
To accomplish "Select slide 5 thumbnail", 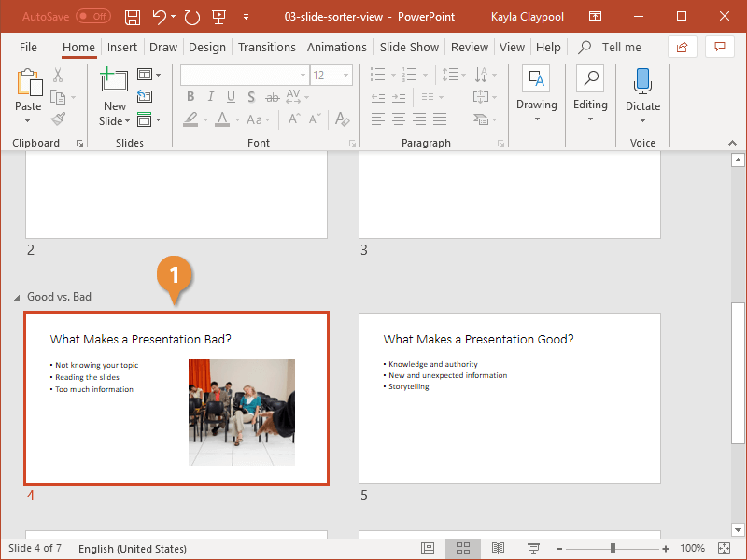I will pos(510,399).
